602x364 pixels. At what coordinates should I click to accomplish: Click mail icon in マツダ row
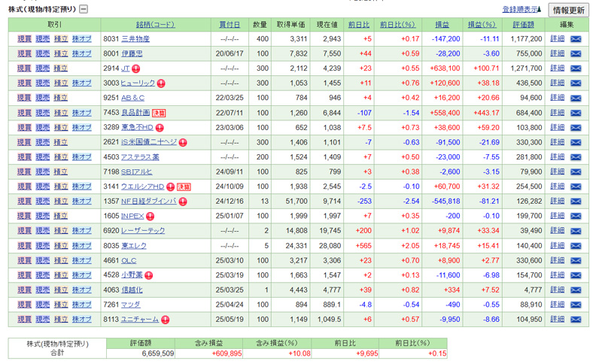pyautogui.click(x=576, y=305)
